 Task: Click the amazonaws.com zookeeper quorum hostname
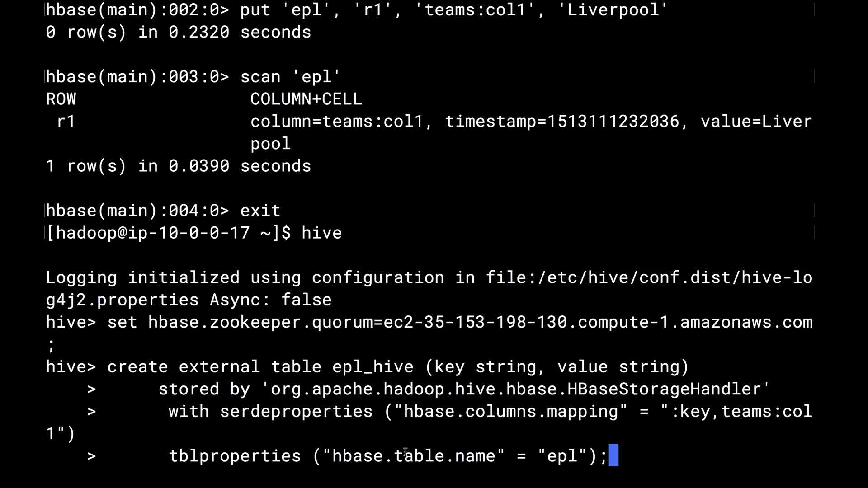598,322
